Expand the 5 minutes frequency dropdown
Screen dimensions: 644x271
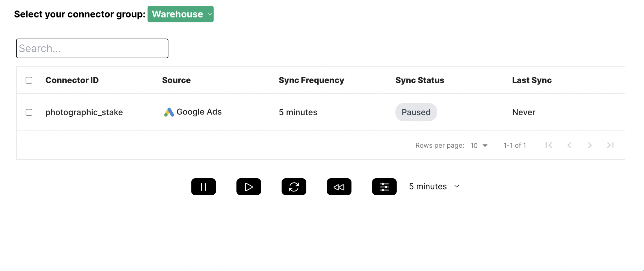click(434, 186)
